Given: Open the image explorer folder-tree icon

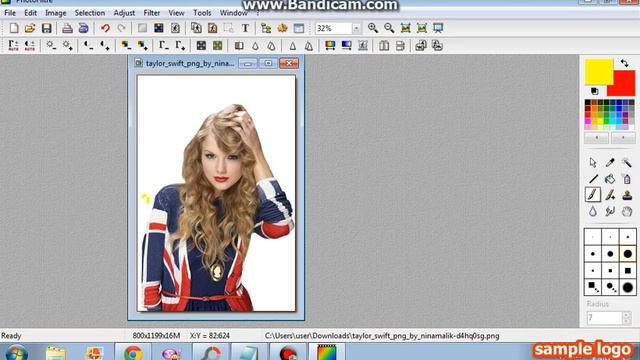Looking at the screenshot, I should (266, 28).
